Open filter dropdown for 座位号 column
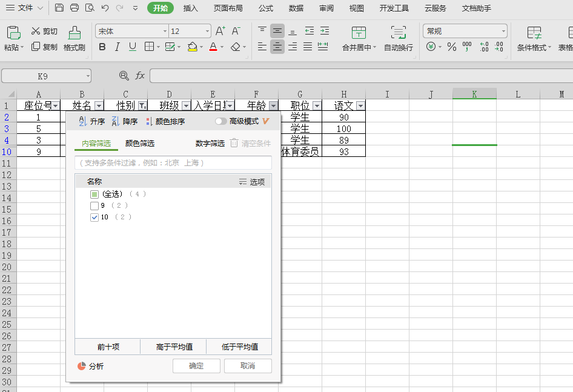 [x=56, y=106]
